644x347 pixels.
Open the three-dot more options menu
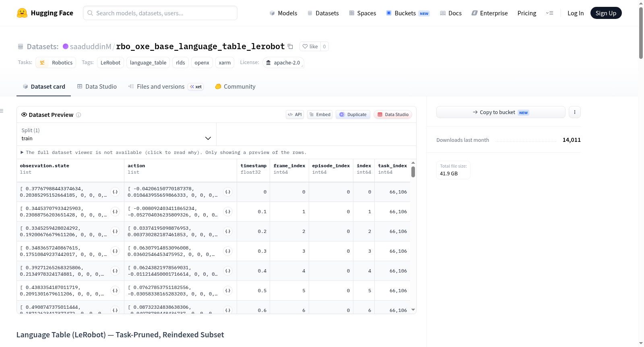pyautogui.click(x=575, y=112)
